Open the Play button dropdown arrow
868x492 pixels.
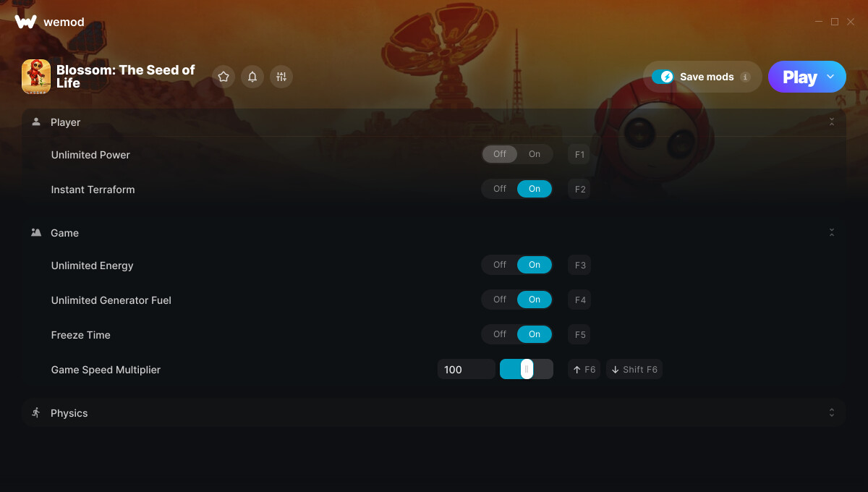pyautogui.click(x=830, y=77)
